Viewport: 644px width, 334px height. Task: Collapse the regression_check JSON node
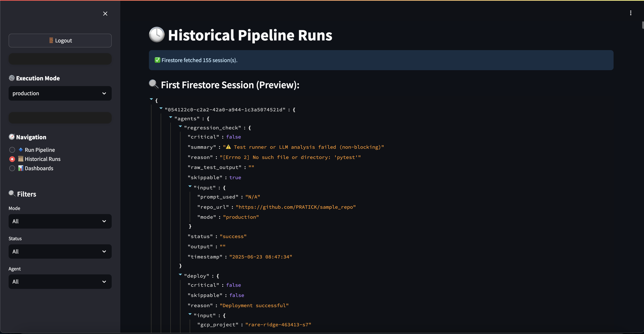coord(180,127)
